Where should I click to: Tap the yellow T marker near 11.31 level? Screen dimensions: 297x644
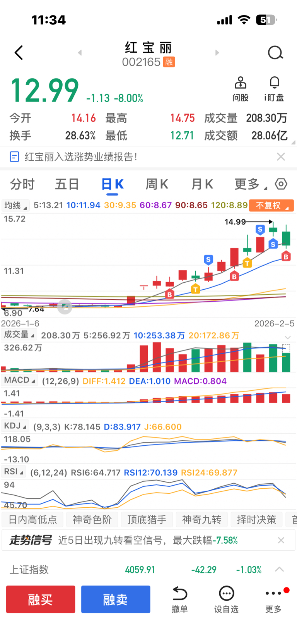click(196, 289)
